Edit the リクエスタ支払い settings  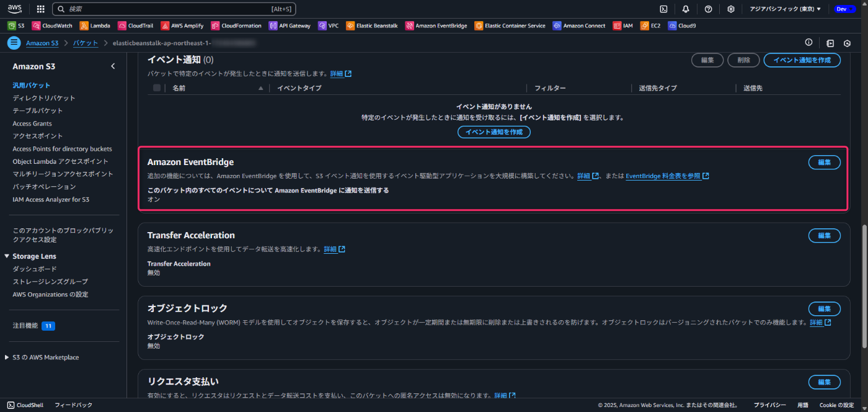coord(825,382)
